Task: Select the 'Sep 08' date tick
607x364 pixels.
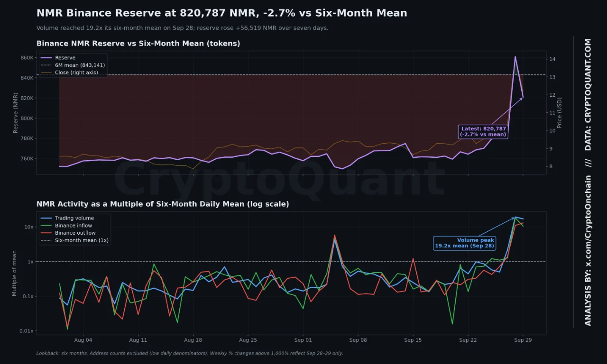Action: click(x=358, y=340)
